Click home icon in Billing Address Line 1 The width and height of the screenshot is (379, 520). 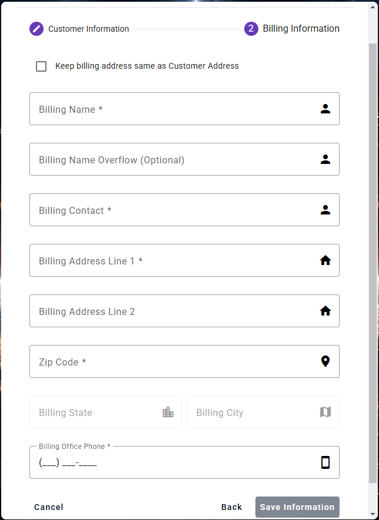325,260
